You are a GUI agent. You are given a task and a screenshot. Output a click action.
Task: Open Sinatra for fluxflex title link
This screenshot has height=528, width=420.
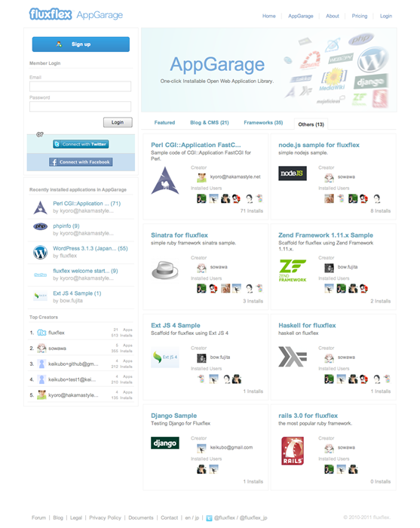pos(179,235)
